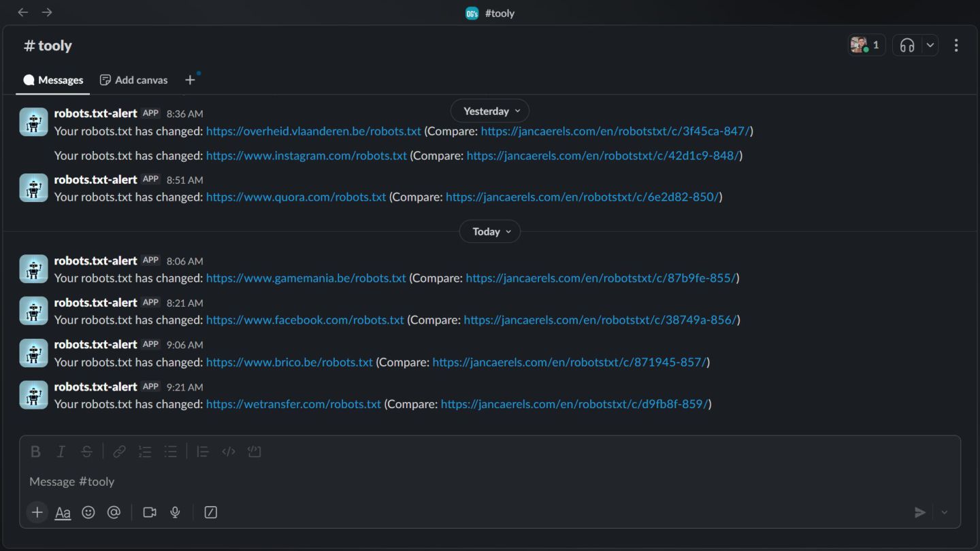Open compare link ending 871945-857

point(570,362)
